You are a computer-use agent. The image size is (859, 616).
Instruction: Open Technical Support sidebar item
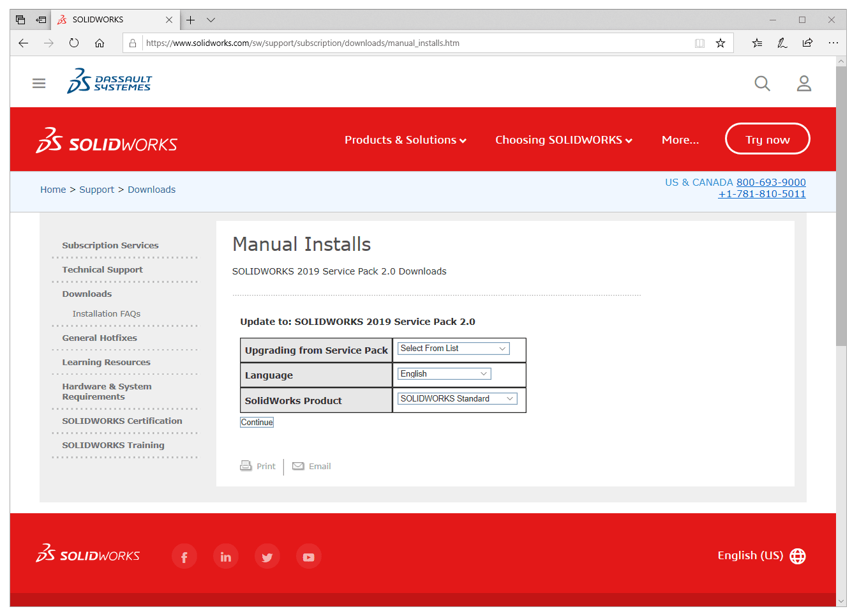102,269
